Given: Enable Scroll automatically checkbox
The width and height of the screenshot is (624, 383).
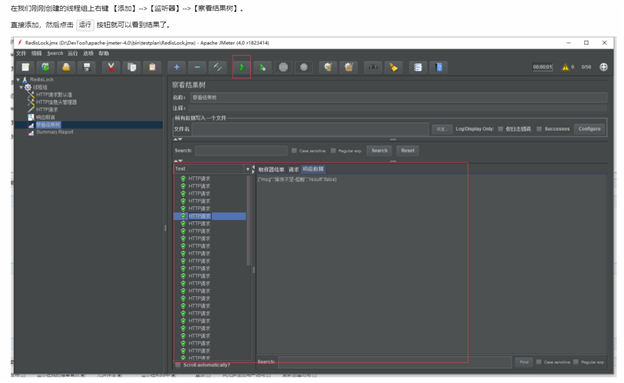Looking at the screenshot, I should click(178, 365).
